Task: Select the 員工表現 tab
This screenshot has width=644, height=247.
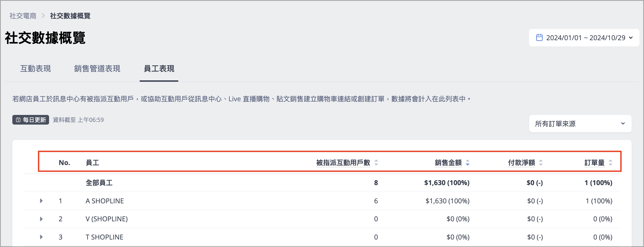Action: [159, 69]
